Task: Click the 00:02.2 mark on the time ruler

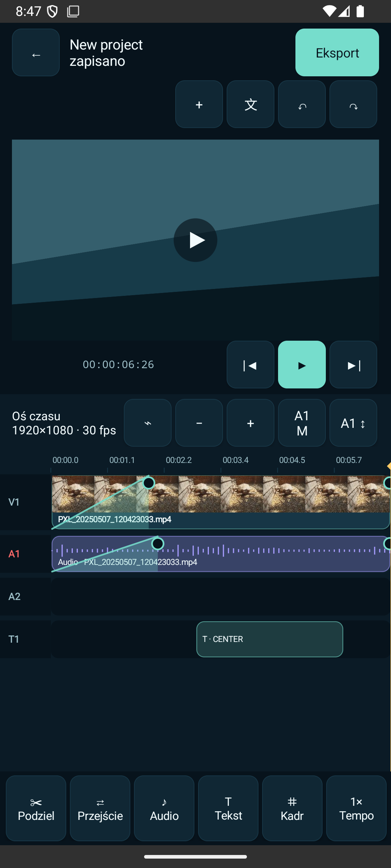Action: [x=178, y=460]
